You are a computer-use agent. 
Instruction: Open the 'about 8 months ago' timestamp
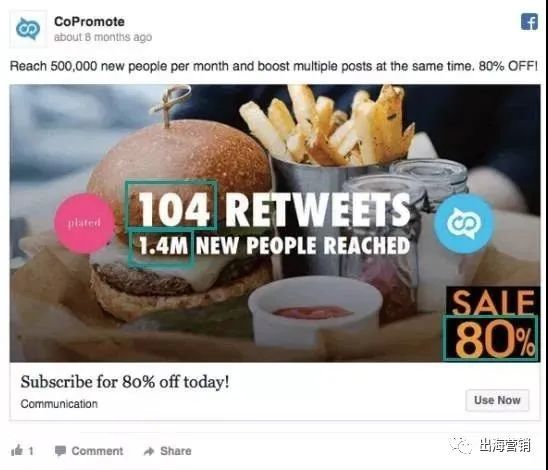tap(103, 37)
